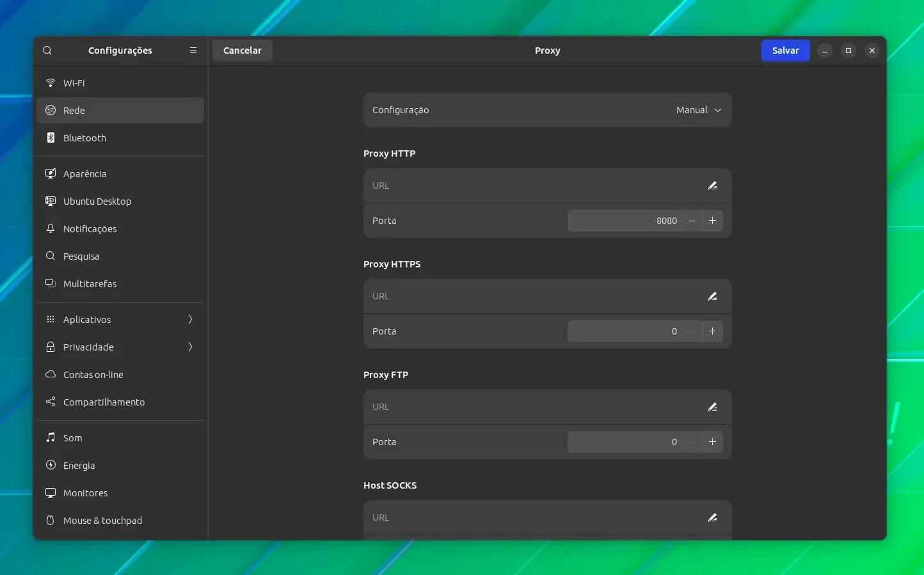Viewport: 924px width, 575px height.
Task: Click the Multitarefas icon in sidebar
Action: click(x=51, y=284)
